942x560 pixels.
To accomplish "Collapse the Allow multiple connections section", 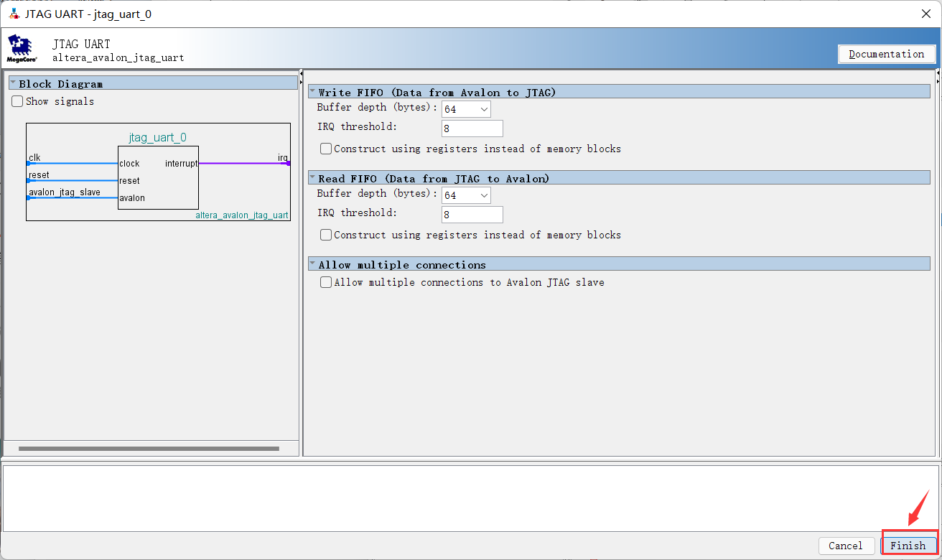I will click(313, 264).
